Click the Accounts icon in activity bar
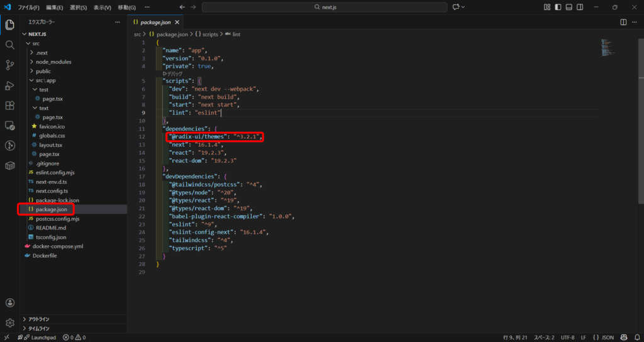644x342 pixels. [9, 302]
